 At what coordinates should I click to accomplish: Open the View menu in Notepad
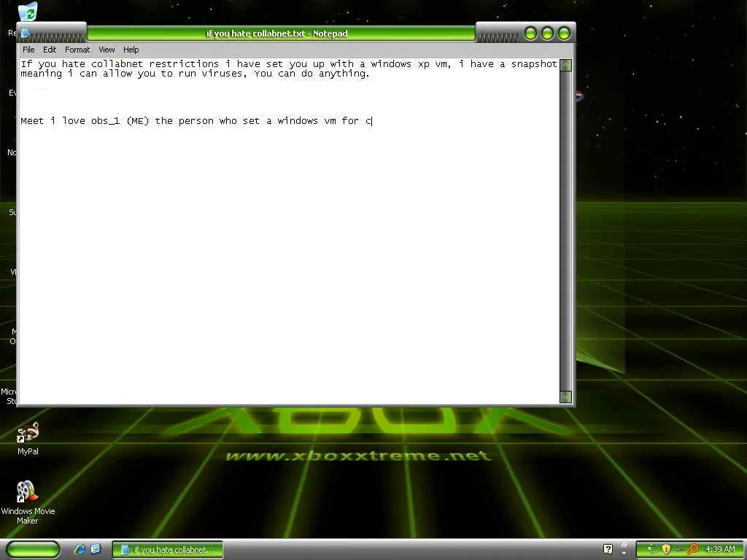[107, 50]
